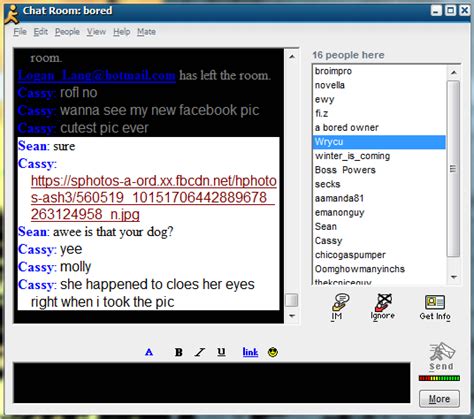The image size is (474, 419).
Task: Click the AIM running man icon
Action: tap(11, 14)
